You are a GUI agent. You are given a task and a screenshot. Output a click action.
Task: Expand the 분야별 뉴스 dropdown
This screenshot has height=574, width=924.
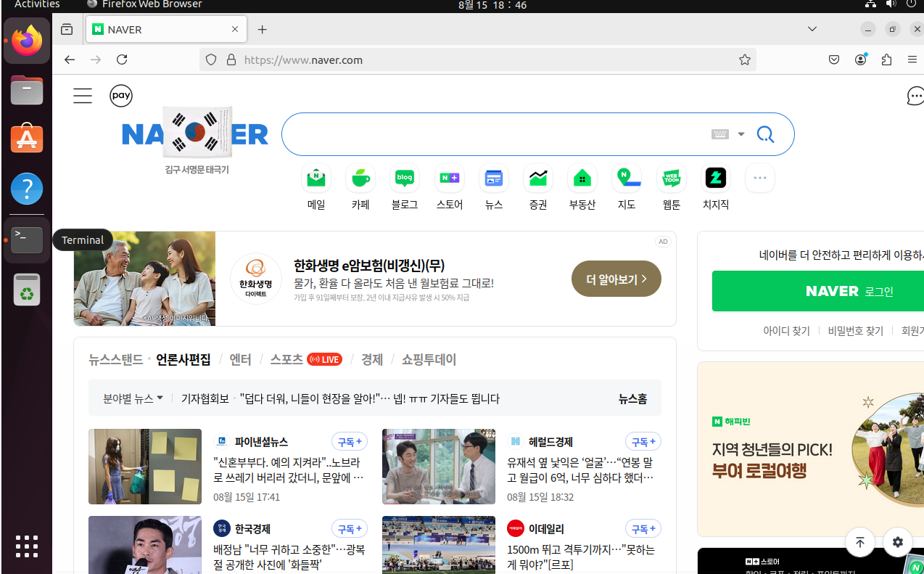pyautogui.click(x=133, y=398)
